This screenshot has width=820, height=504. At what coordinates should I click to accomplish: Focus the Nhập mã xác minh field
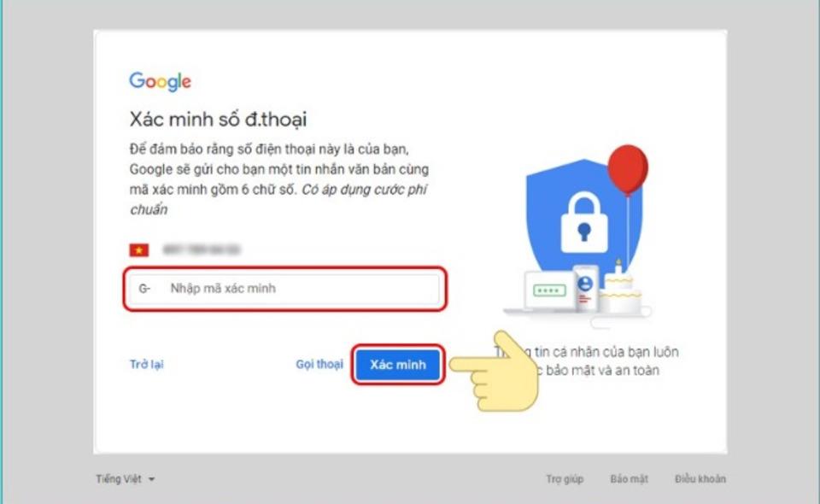pyautogui.click(x=285, y=289)
